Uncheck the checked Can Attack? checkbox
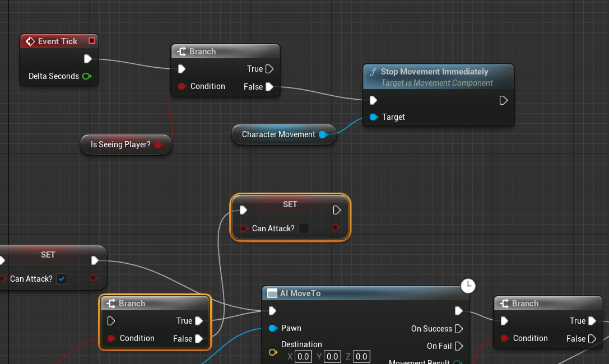Viewport: 609px width, 364px height. [62, 279]
